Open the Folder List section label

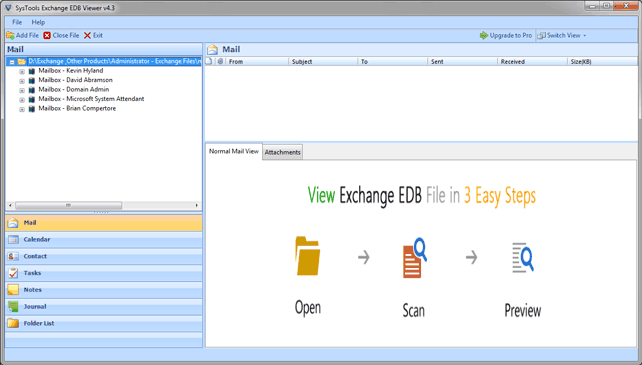pos(39,323)
